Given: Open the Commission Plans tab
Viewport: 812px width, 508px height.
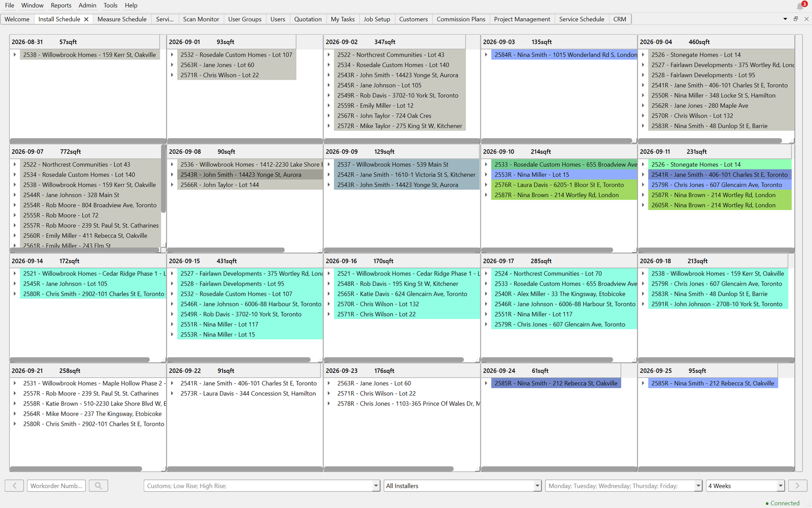Looking at the screenshot, I should 461,19.
